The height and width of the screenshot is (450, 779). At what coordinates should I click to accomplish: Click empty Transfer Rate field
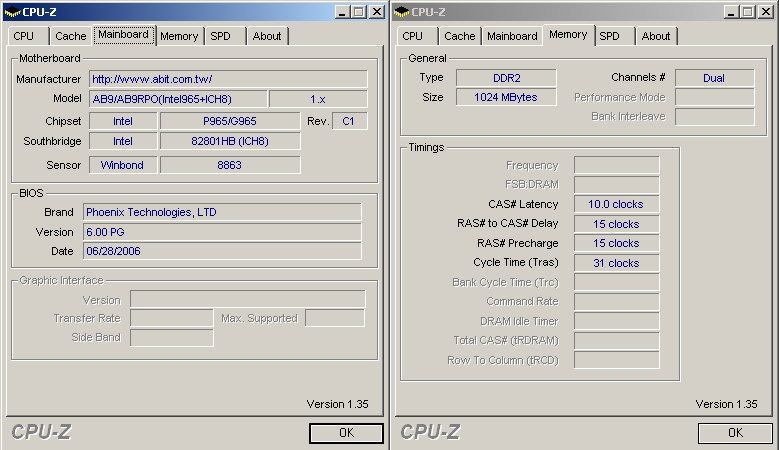point(171,318)
